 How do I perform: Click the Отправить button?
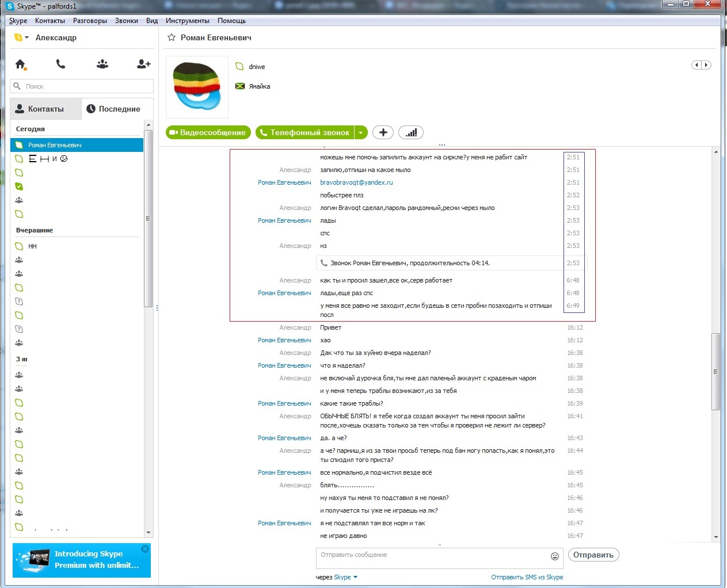(593, 555)
